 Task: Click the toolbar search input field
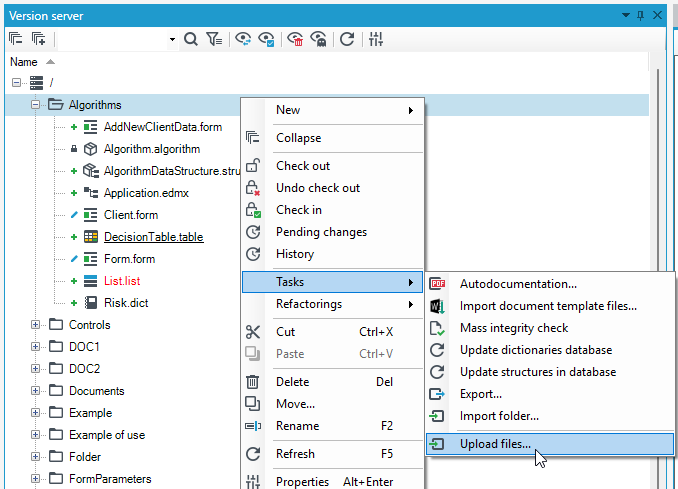pos(113,39)
